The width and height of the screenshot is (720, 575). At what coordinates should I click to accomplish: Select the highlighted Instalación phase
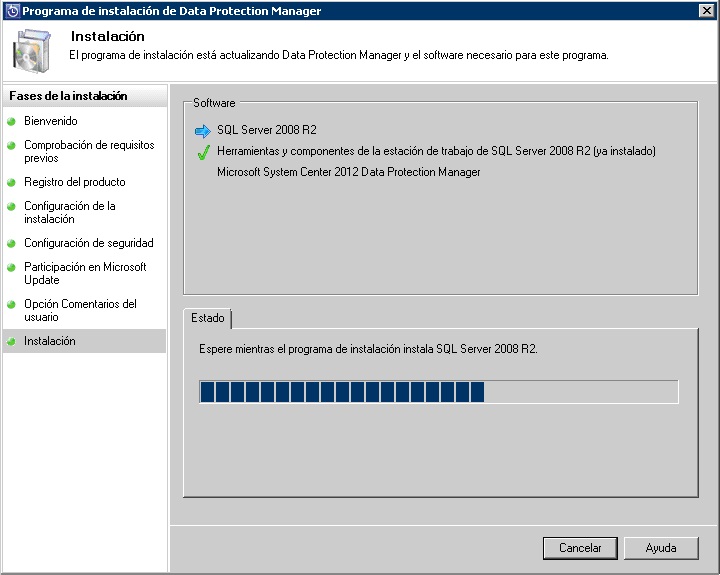84,341
